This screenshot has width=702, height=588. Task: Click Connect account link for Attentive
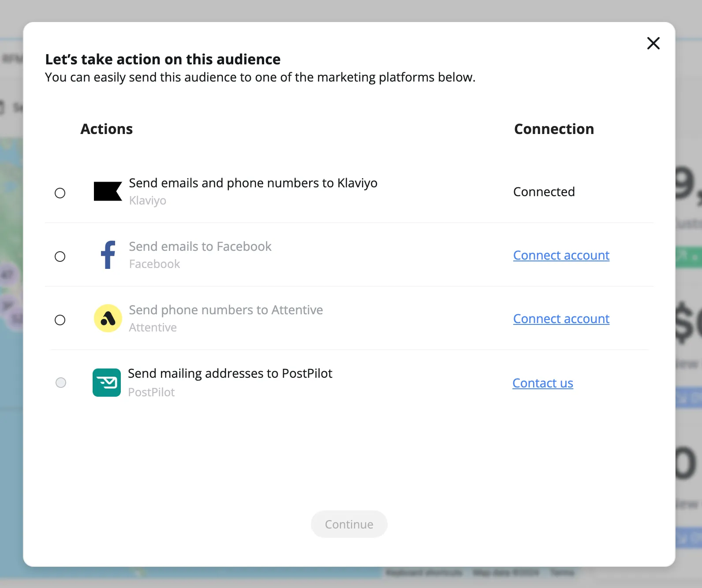pyautogui.click(x=561, y=319)
